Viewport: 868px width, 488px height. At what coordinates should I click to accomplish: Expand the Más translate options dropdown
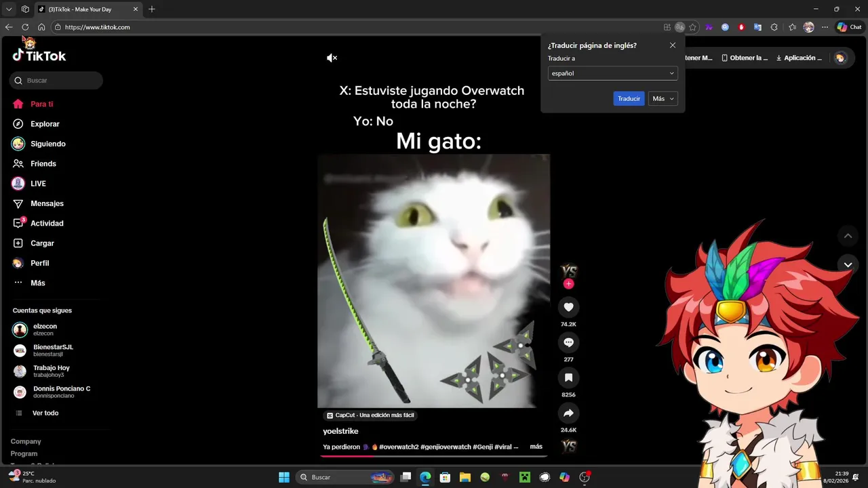coord(663,98)
